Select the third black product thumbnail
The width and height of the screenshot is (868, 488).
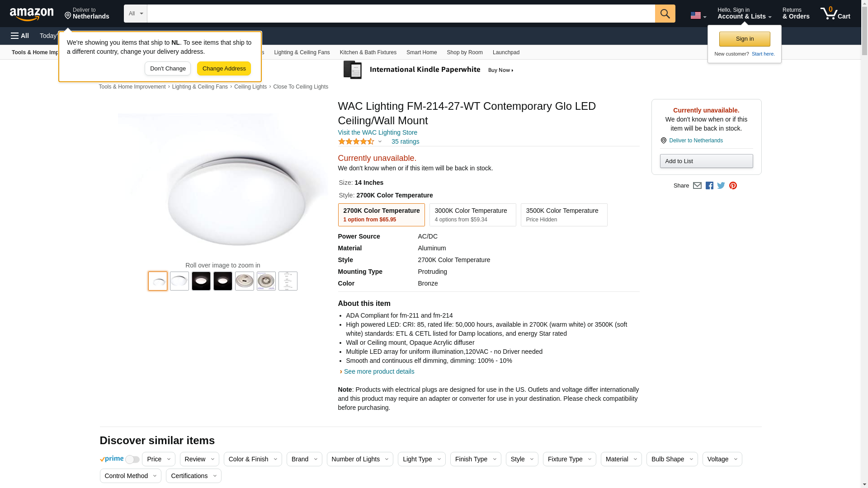point(201,281)
